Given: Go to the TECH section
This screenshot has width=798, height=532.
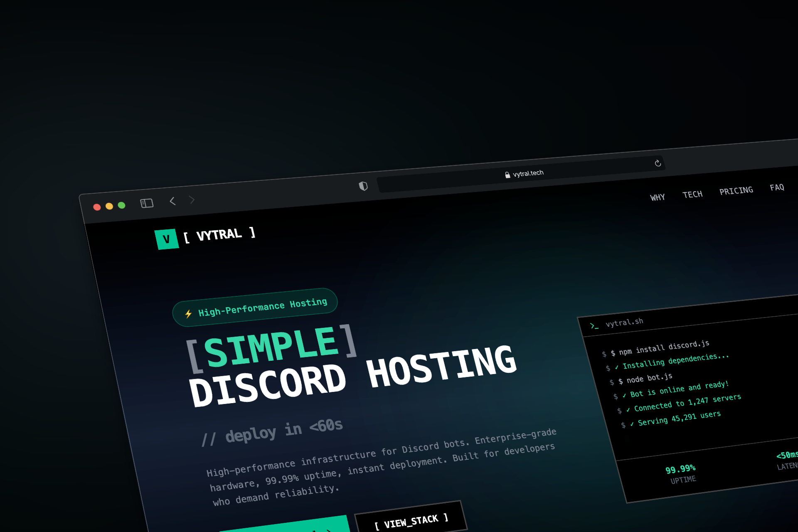Looking at the screenshot, I should (692, 195).
